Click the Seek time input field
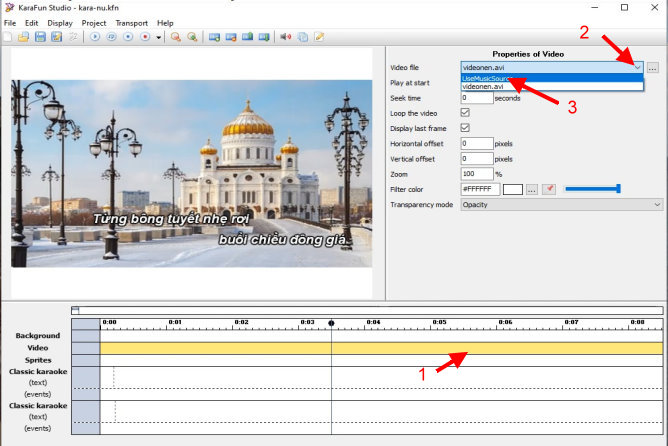668x446 pixels. 476,98
